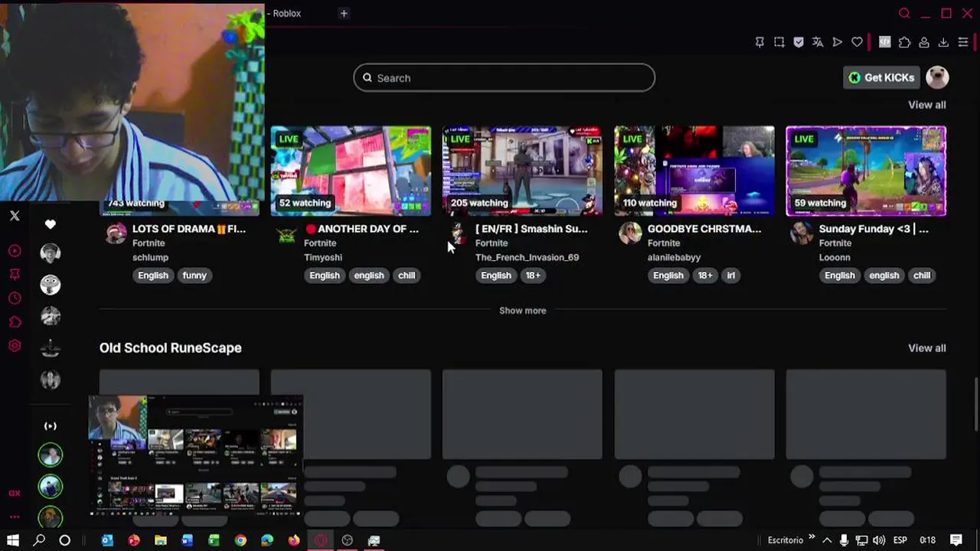Open the Windows Start menu
Viewport: 980px width, 551px height.
pyautogui.click(x=13, y=540)
